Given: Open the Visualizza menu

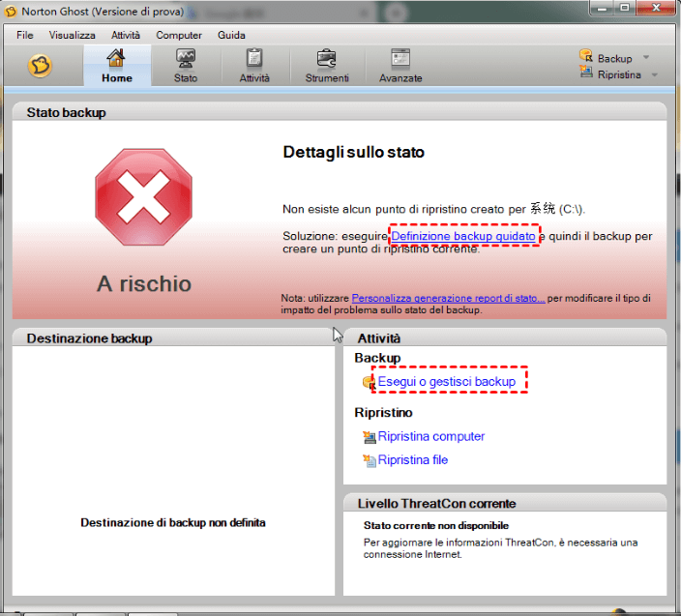Looking at the screenshot, I should [73, 35].
